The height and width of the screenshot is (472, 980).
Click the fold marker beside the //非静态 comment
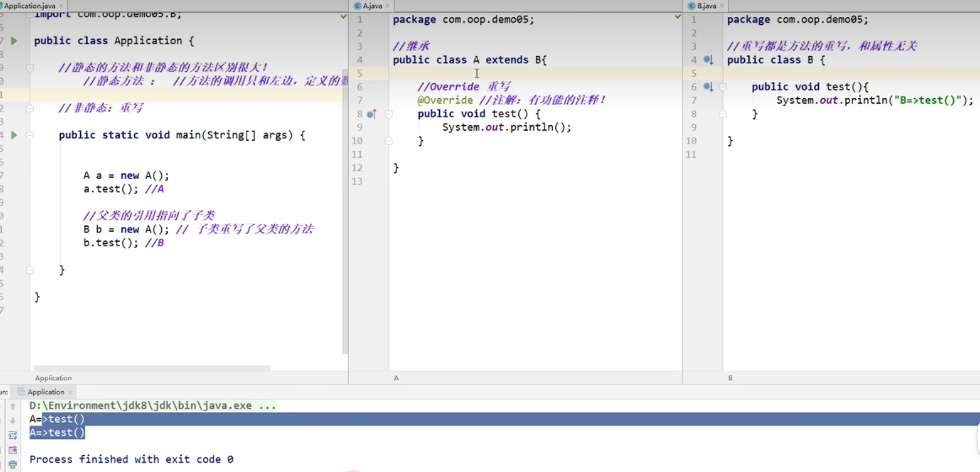30,108
